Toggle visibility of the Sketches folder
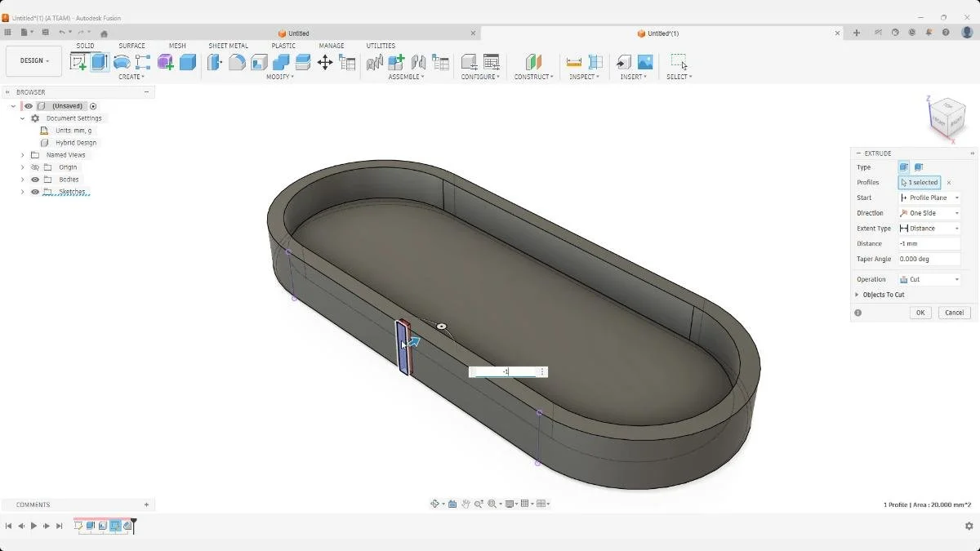 [34, 192]
